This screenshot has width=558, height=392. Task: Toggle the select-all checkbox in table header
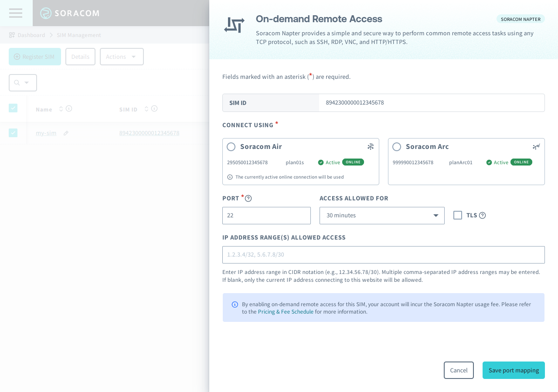[x=13, y=108]
